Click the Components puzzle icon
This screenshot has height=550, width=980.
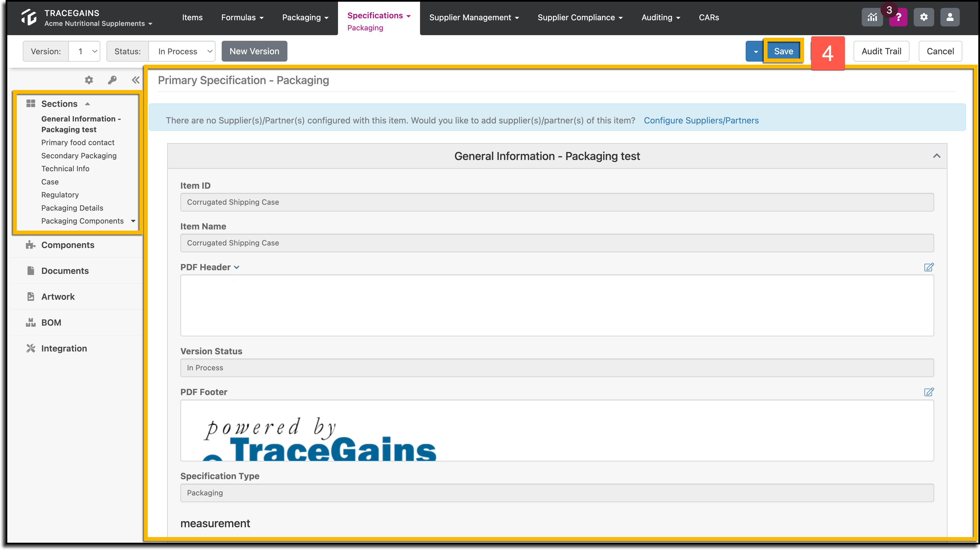click(30, 245)
